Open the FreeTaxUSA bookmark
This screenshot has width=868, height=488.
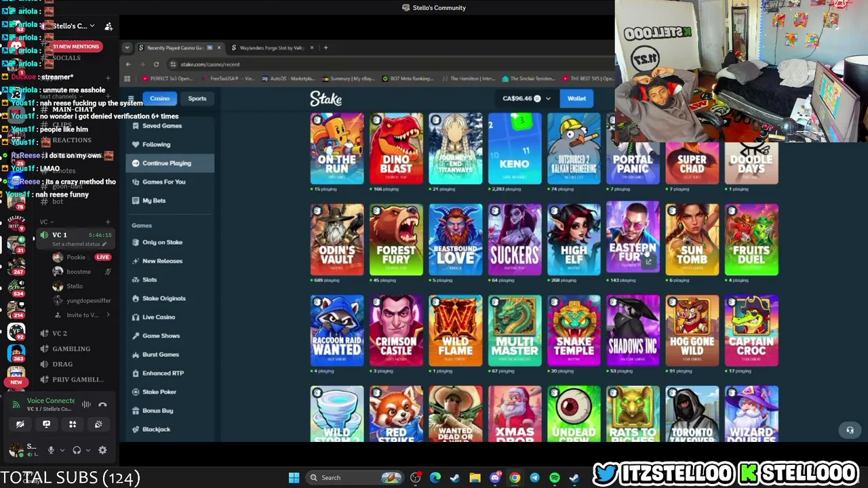228,79
